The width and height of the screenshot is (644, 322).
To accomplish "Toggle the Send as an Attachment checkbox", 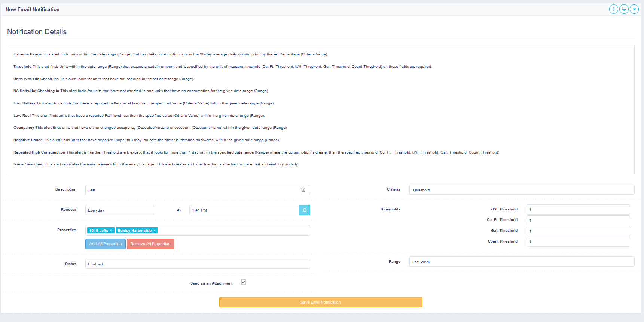I will point(244,282).
